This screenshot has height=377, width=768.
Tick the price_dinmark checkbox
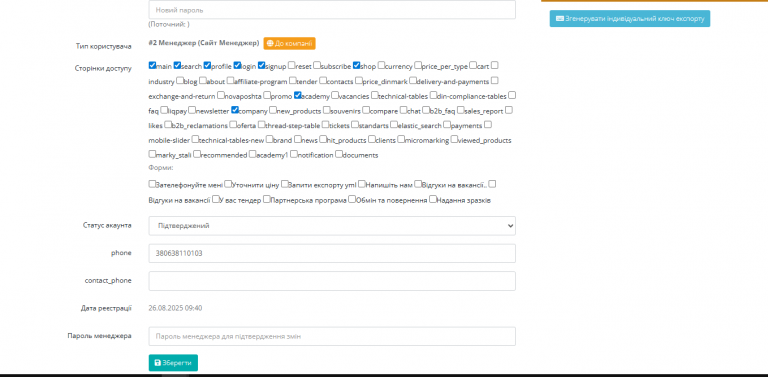tap(359, 80)
